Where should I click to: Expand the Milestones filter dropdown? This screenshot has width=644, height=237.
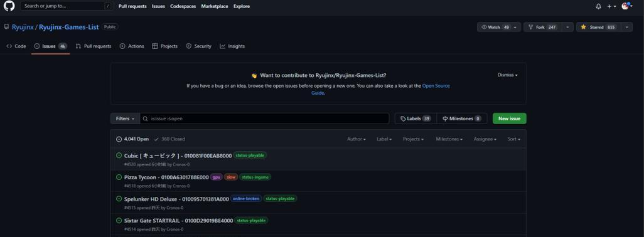click(449, 139)
